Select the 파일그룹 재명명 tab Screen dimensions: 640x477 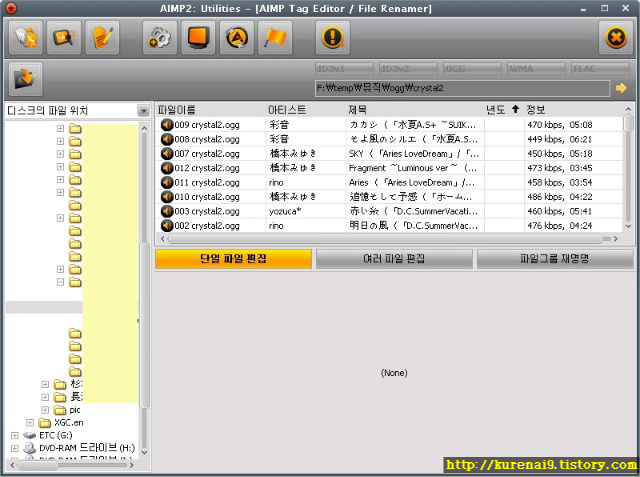coord(555,259)
